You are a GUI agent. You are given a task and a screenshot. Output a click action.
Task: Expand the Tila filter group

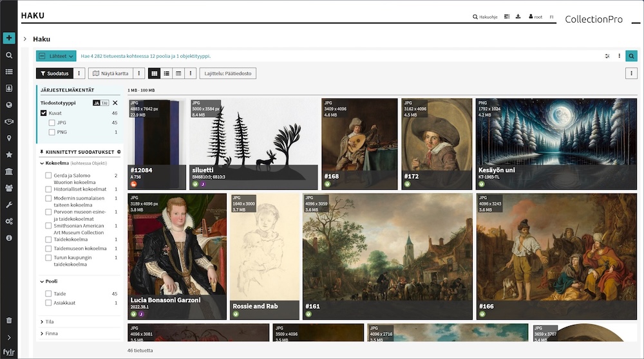(42, 322)
